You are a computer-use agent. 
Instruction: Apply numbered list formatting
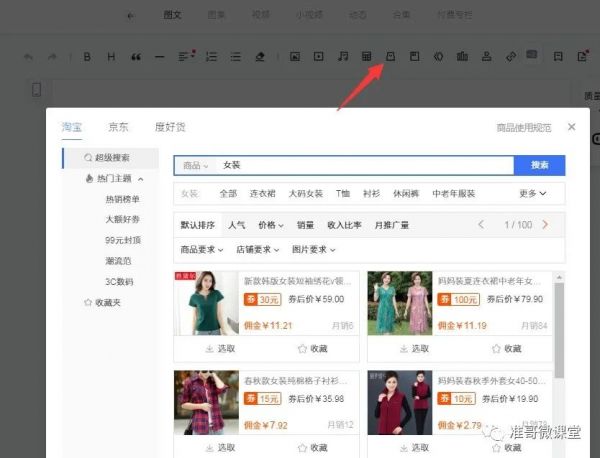[211, 57]
